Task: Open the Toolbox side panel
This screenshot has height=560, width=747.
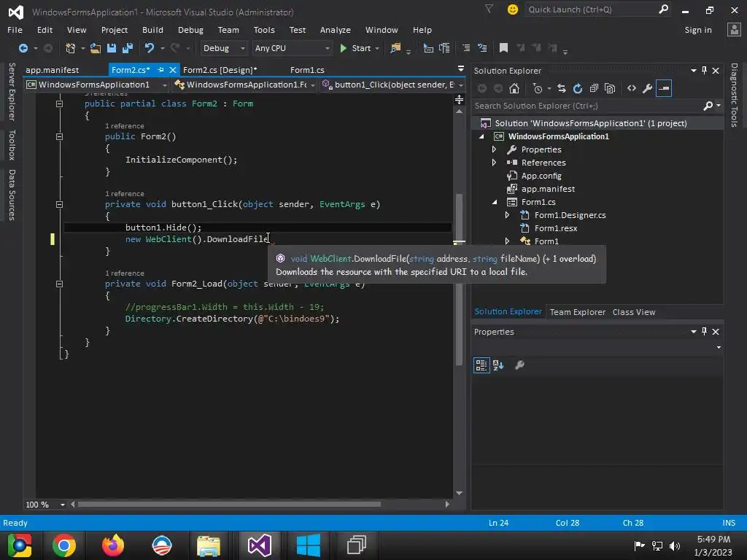Action: [x=12, y=145]
